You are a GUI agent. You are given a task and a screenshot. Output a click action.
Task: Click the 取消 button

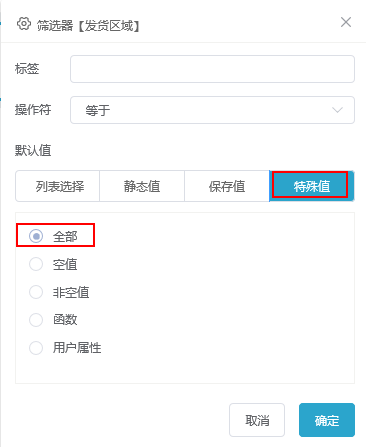257,420
